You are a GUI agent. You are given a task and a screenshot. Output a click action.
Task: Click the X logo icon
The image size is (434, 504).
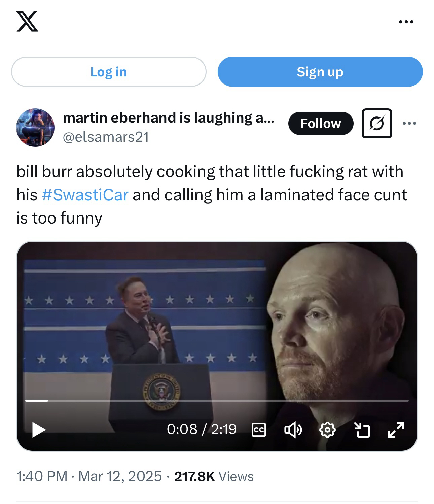click(x=27, y=21)
